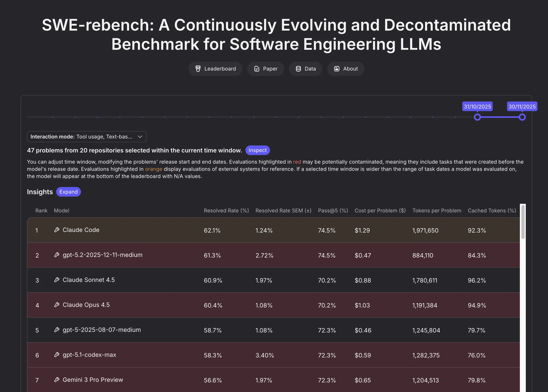Click the link icon beside gpt-5.1-codex-max
The image size is (548, 392).
tap(57, 355)
